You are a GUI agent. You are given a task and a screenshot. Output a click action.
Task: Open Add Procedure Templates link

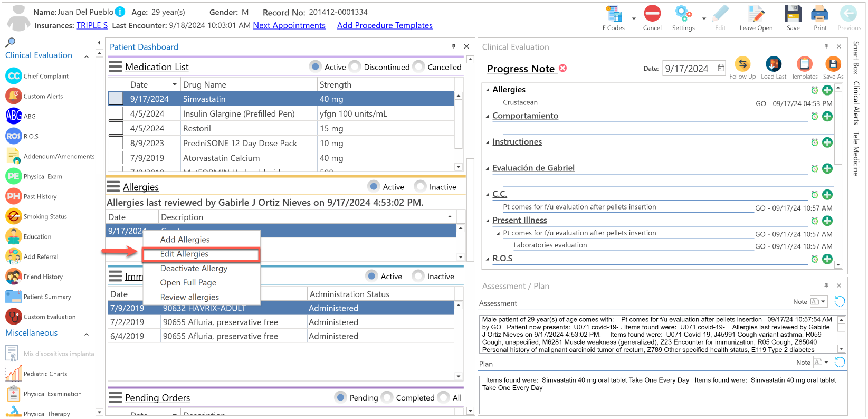coord(385,25)
